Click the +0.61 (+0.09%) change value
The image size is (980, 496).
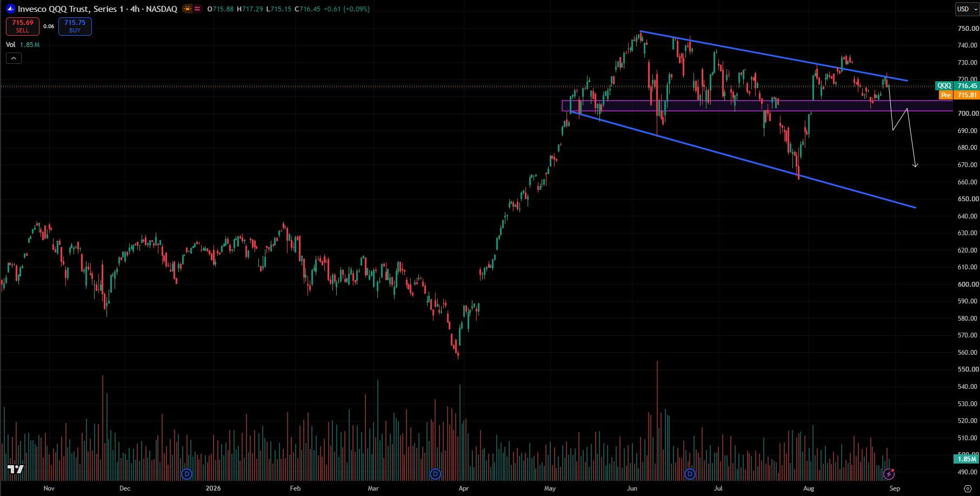pyautogui.click(x=346, y=9)
